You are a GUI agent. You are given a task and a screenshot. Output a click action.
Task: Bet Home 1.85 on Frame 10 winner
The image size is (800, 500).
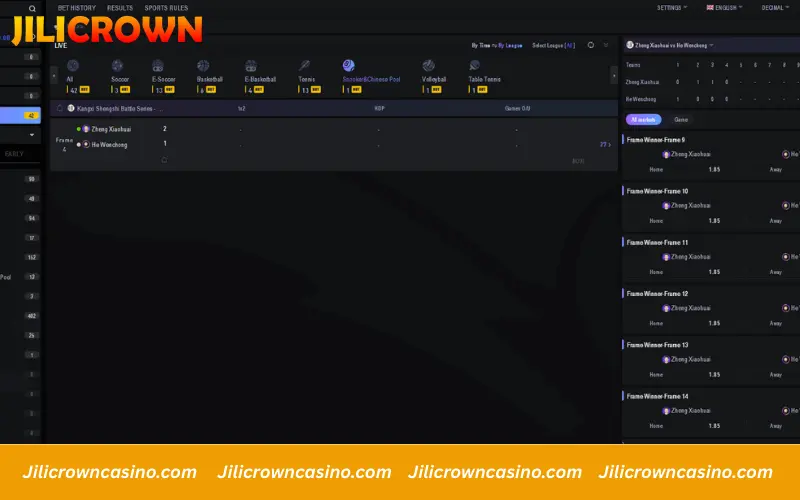[x=714, y=221]
